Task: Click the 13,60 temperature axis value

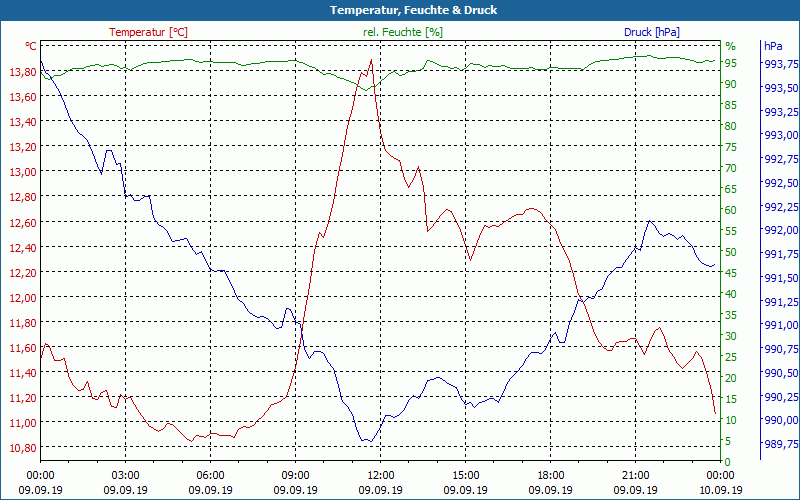Action: 23,96
